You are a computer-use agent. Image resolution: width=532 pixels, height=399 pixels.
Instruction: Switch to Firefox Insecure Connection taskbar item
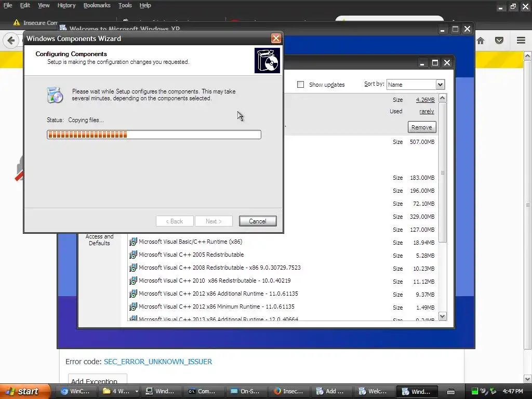tap(289, 391)
